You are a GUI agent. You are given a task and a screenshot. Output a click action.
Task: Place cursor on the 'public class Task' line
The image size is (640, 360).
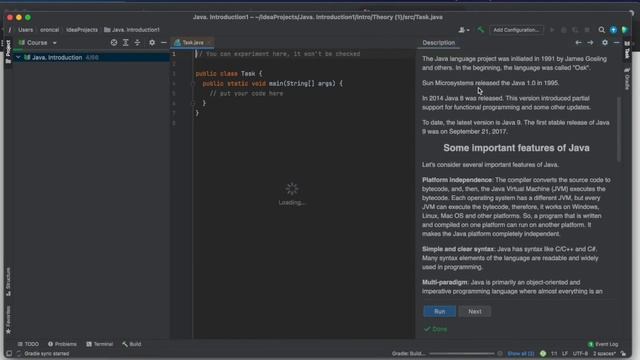click(229, 73)
